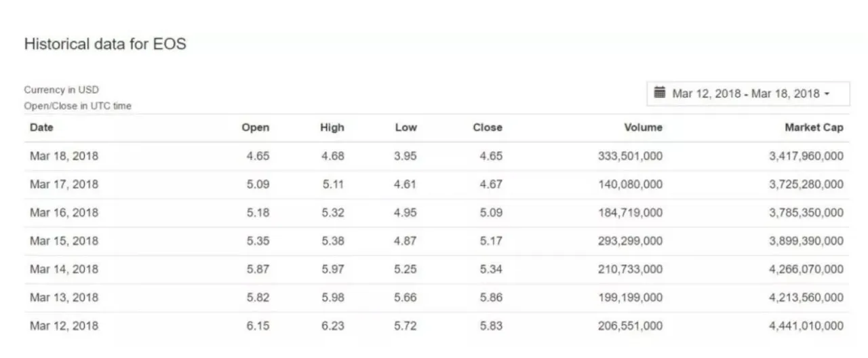Click Mar 15 open price 5.35
The height and width of the screenshot is (358, 868).
tap(258, 241)
